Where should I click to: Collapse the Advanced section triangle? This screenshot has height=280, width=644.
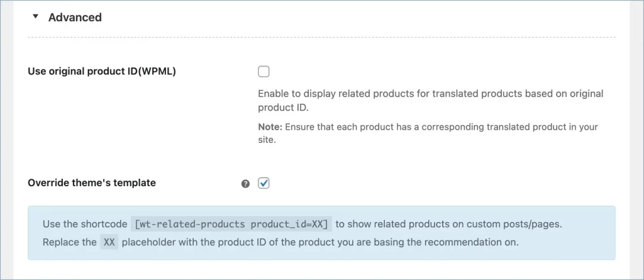click(35, 17)
